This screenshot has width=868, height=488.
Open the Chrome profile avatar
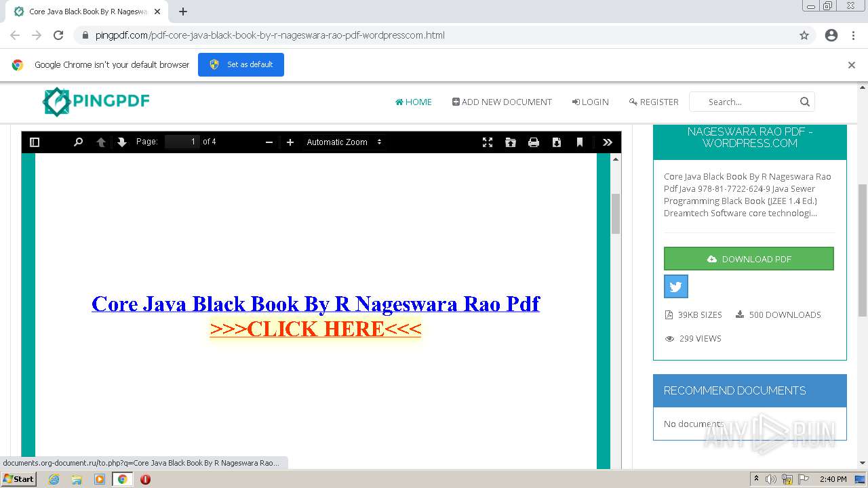click(831, 35)
